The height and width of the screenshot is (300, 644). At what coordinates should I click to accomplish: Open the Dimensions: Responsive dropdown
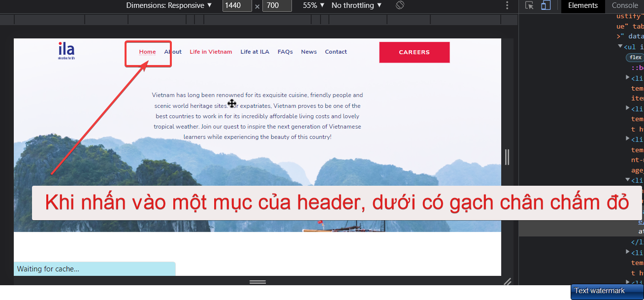169,5
